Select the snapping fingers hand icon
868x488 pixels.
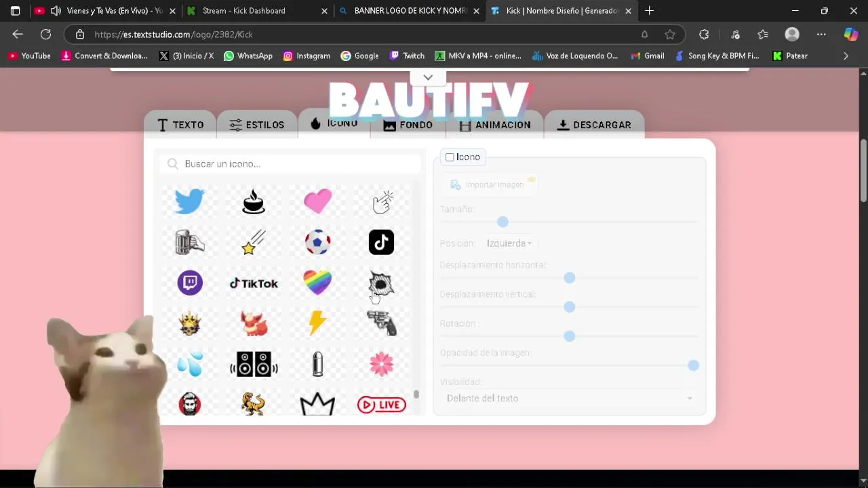pos(382,201)
